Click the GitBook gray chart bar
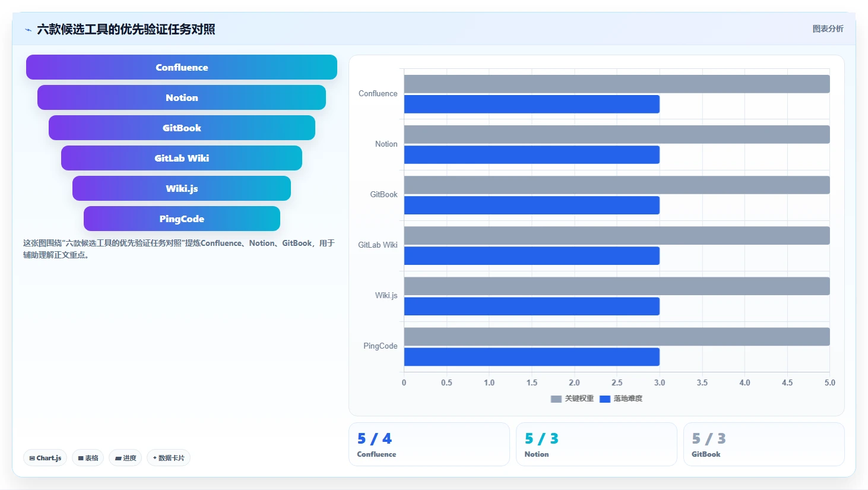This screenshot has width=868, height=490. click(x=617, y=185)
